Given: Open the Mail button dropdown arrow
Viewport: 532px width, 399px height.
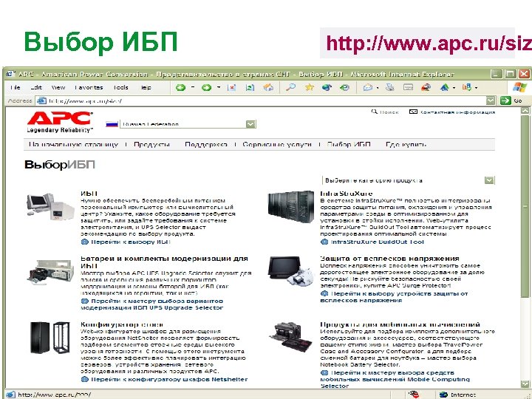Looking at the screenshot, I should pyautogui.click(x=378, y=88).
